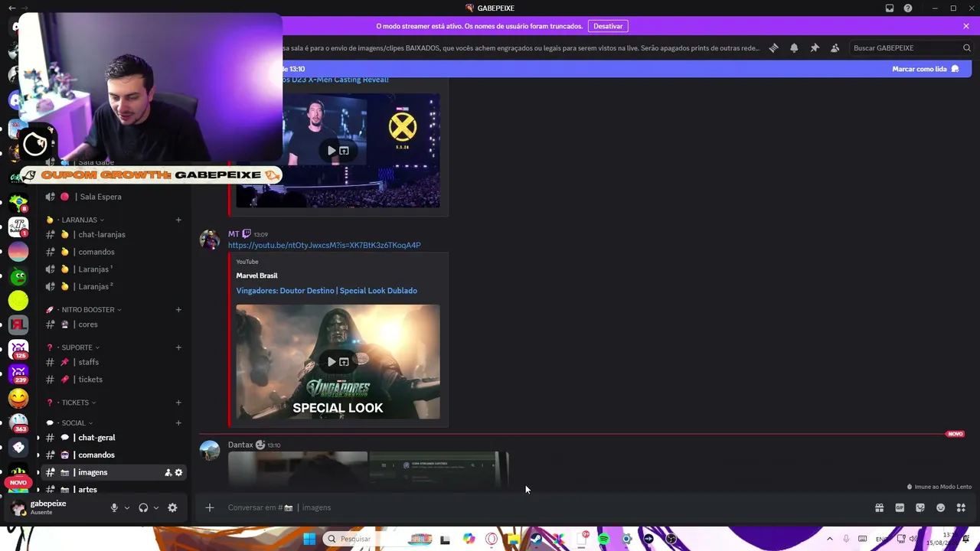Image resolution: width=980 pixels, height=551 pixels.
Task: Open the Discord inbox icon
Action: coord(890,8)
